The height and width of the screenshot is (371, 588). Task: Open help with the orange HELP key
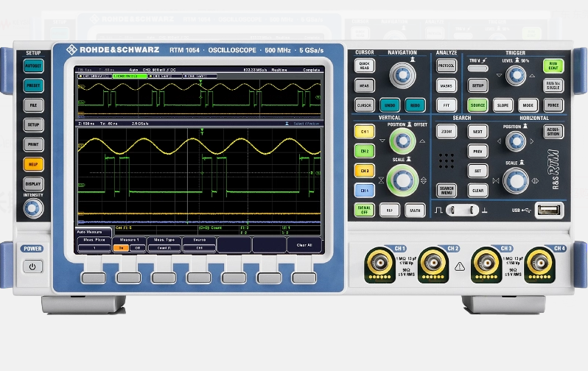[33, 164]
